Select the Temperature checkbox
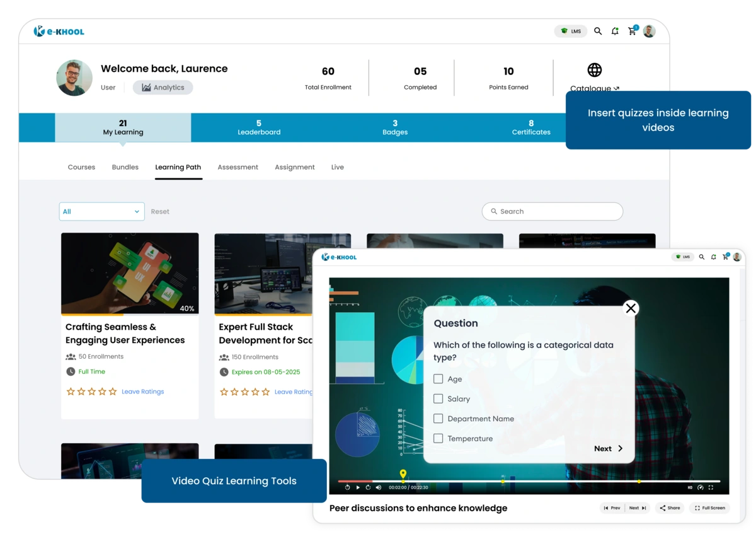 click(438, 438)
